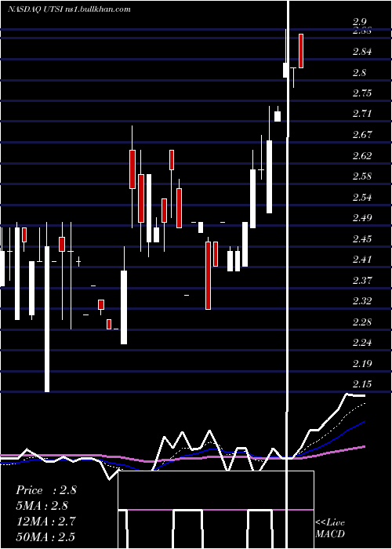Click the 2.45 price axis label
This screenshot has width=392, height=549.
362,238
